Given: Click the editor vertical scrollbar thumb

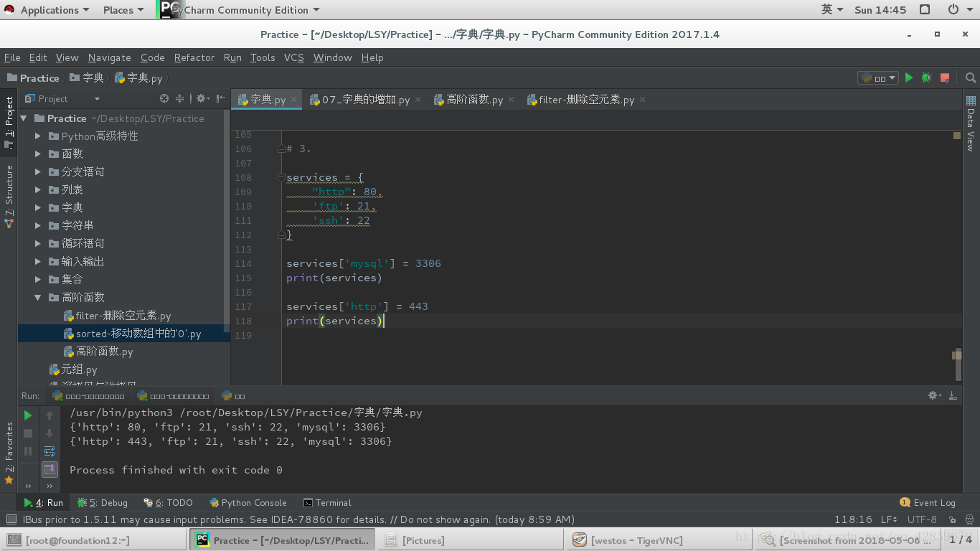Looking at the screenshot, I should [957, 366].
